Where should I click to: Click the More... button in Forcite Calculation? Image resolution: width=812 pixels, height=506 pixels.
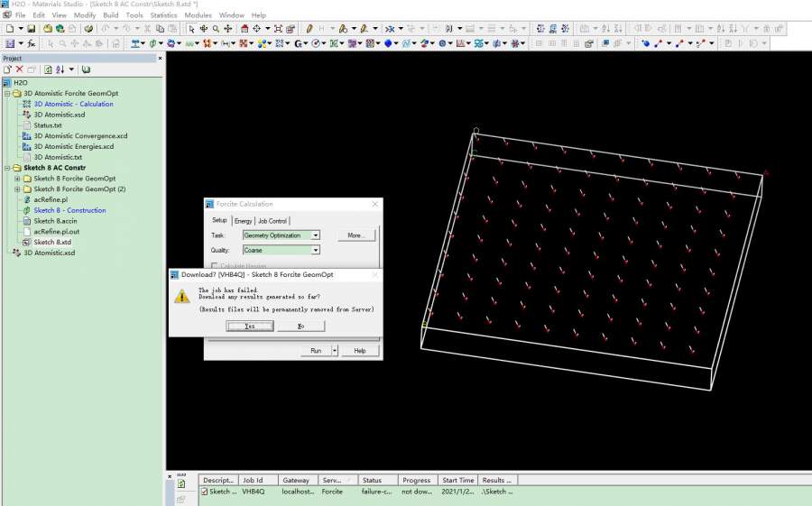pos(355,235)
